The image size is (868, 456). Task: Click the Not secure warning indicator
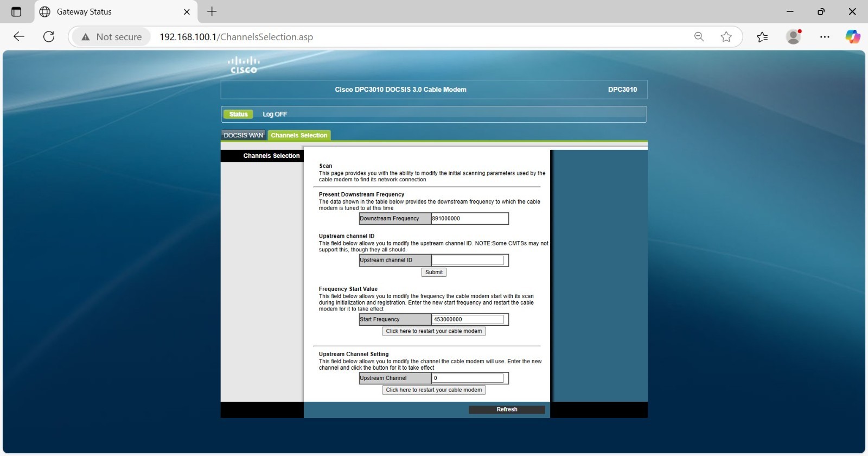111,37
